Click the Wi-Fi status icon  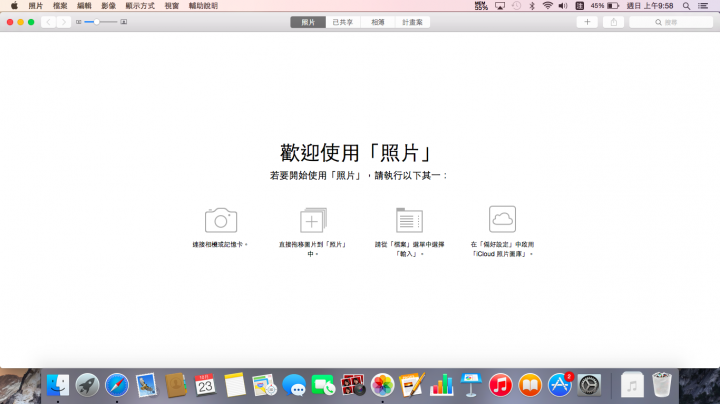[547, 6]
